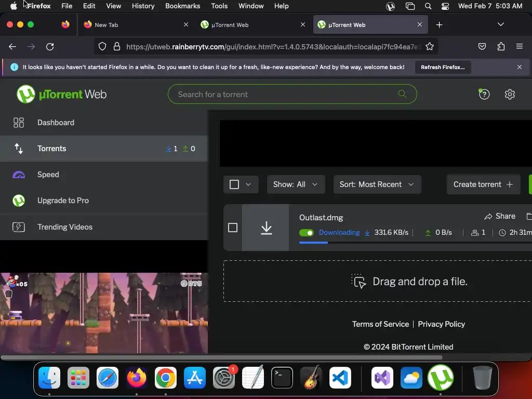The height and width of the screenshot is (399, 532).
Task: Click the Trending Videos lightning icon
Action: click(x=19, y=227)
